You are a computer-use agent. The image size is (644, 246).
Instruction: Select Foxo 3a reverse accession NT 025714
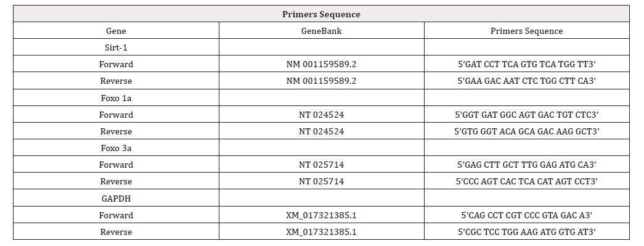click(x=321, y=181)
